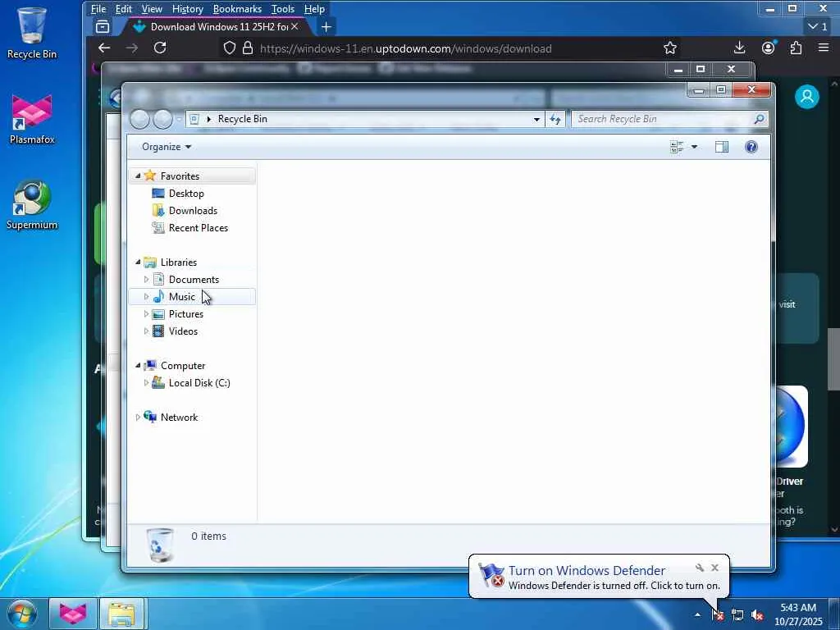Open the change view dropdown arrow
840x630 pixels.
coord(694,147)
